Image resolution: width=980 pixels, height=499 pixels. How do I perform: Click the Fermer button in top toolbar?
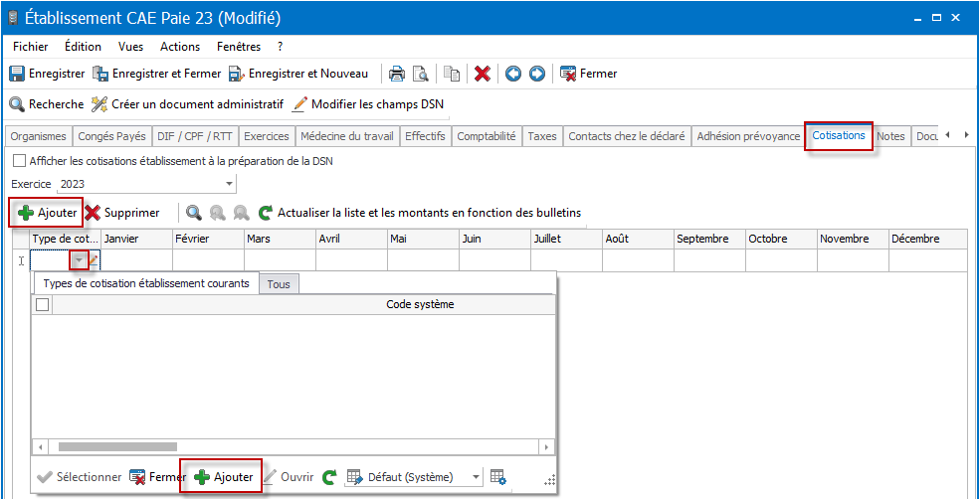589,74
